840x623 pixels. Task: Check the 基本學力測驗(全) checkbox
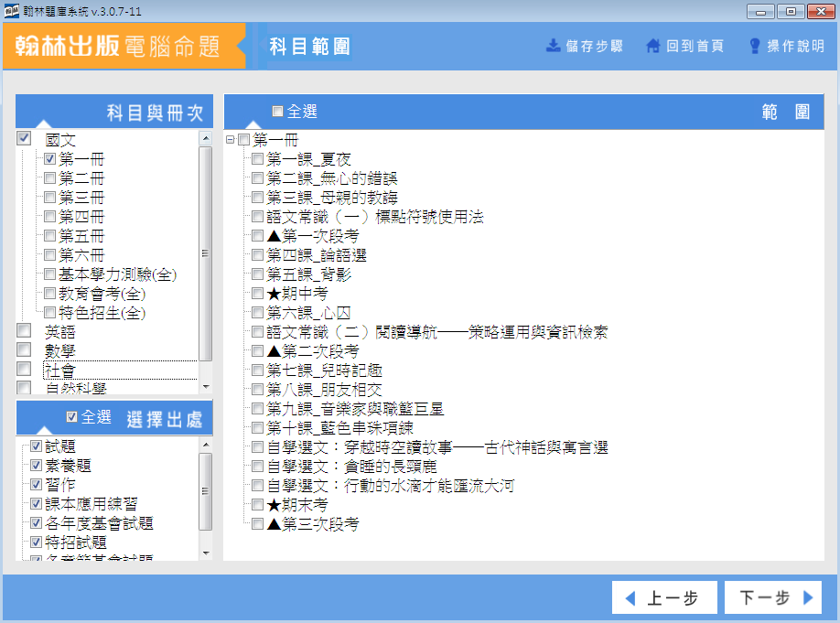[x=49, y=274]
